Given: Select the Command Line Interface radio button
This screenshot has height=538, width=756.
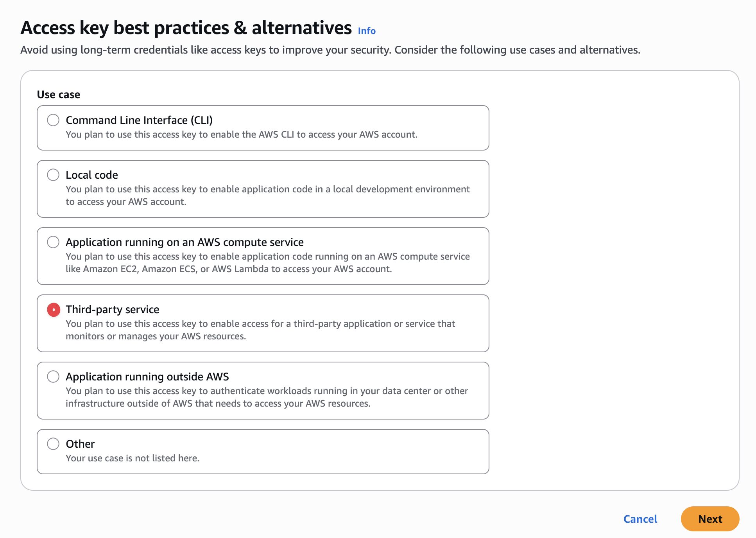Looking at the screenshot, I should pyautogui.click(x=53, y=120).
